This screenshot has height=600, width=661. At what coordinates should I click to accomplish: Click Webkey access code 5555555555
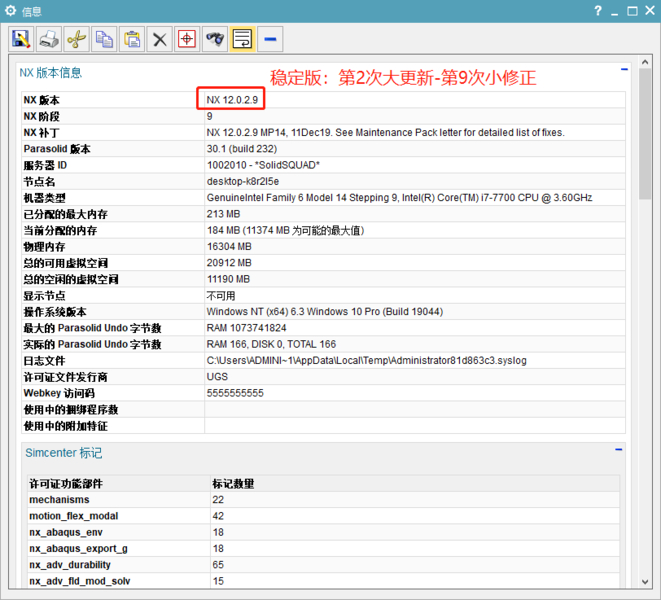click(x=235, y=393)
